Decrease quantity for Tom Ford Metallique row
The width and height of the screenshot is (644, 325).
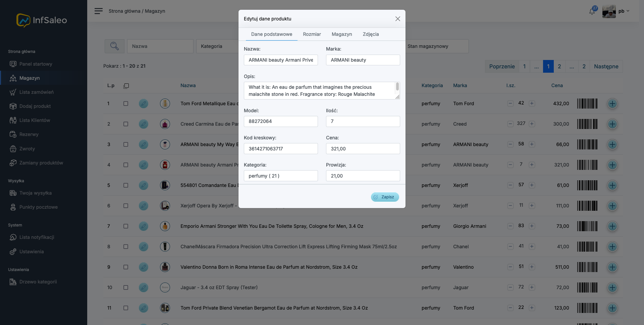tap(510, 103)
